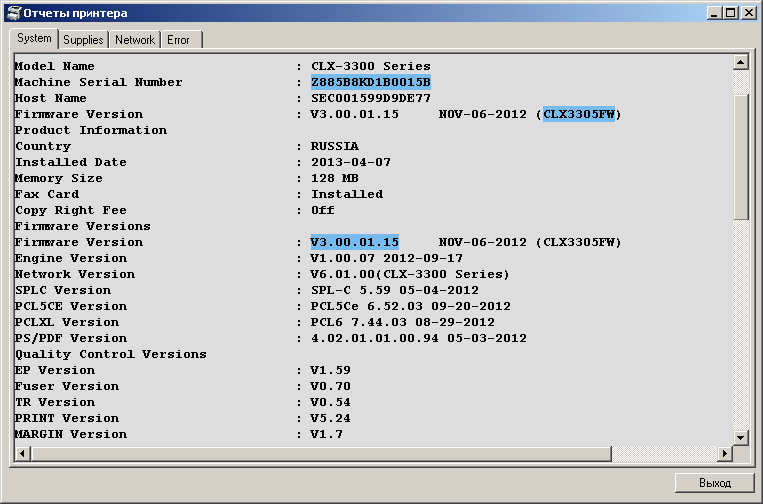Click TR Version V0.54 value
This screenshot has height=504, width=763.
(x=330, y=403)
